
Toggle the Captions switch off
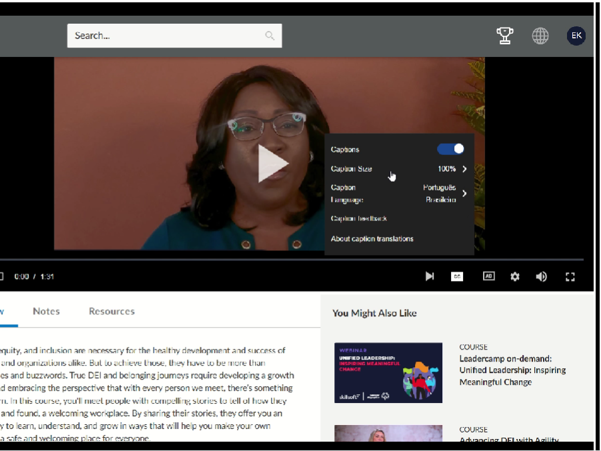[x=450, y=149]
